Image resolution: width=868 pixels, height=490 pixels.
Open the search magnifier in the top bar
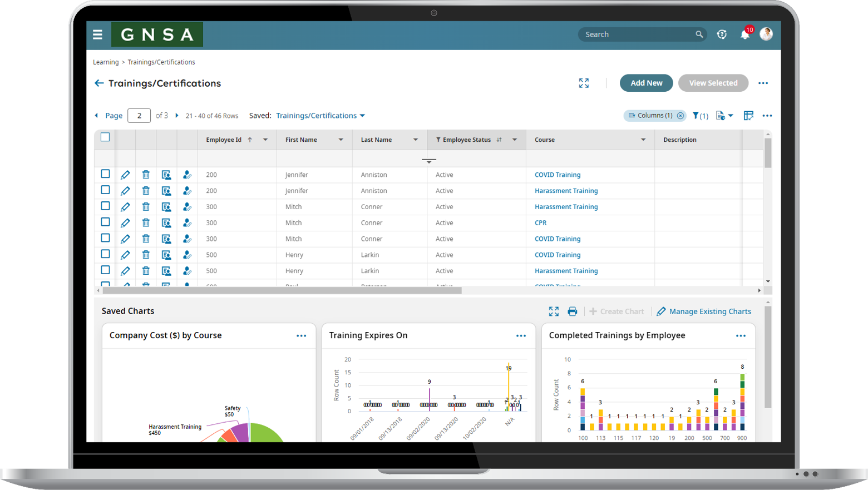pos(699,34)
